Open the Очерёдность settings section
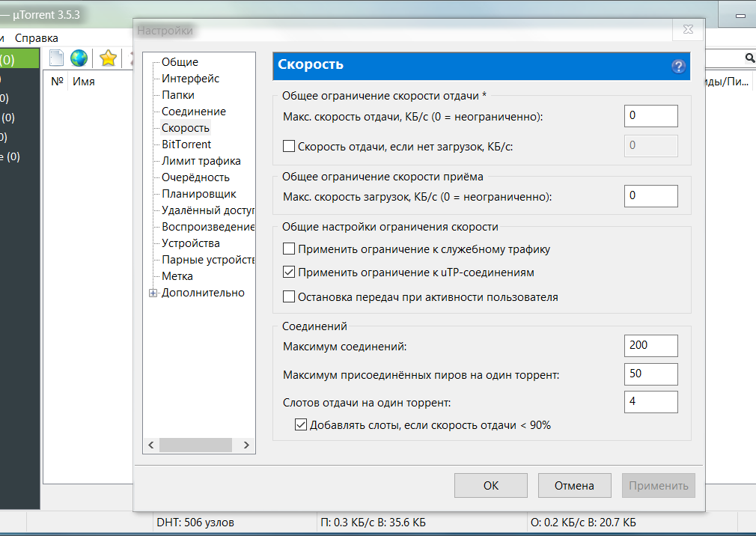 click(x=196, y=177)
